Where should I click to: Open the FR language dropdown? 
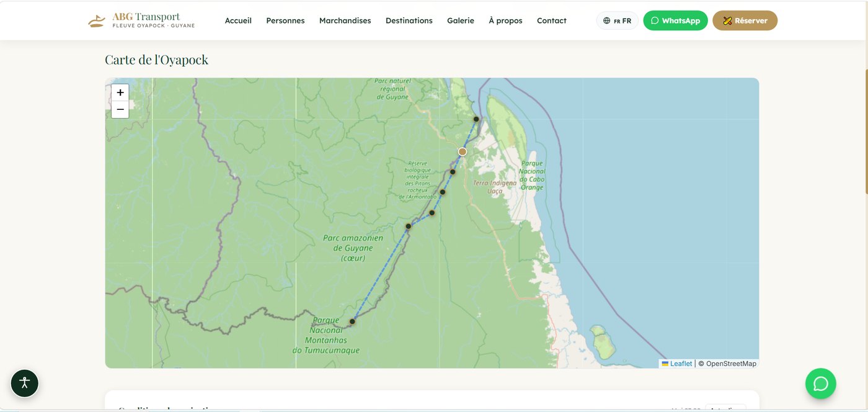(x=617, y=20)
